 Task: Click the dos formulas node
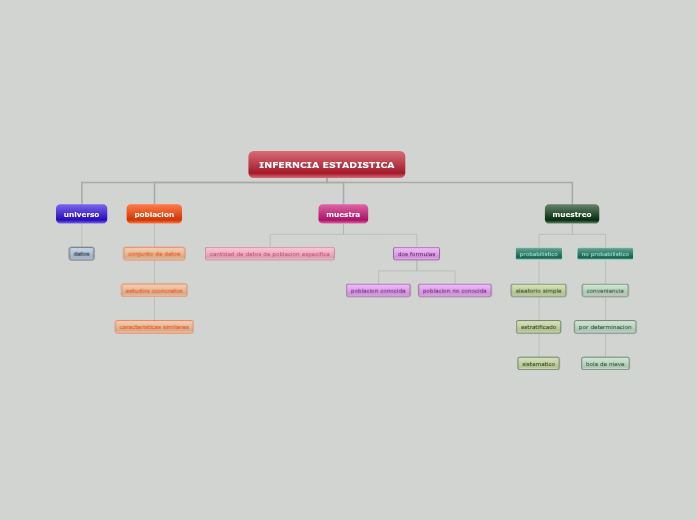(x=416, y=254)
